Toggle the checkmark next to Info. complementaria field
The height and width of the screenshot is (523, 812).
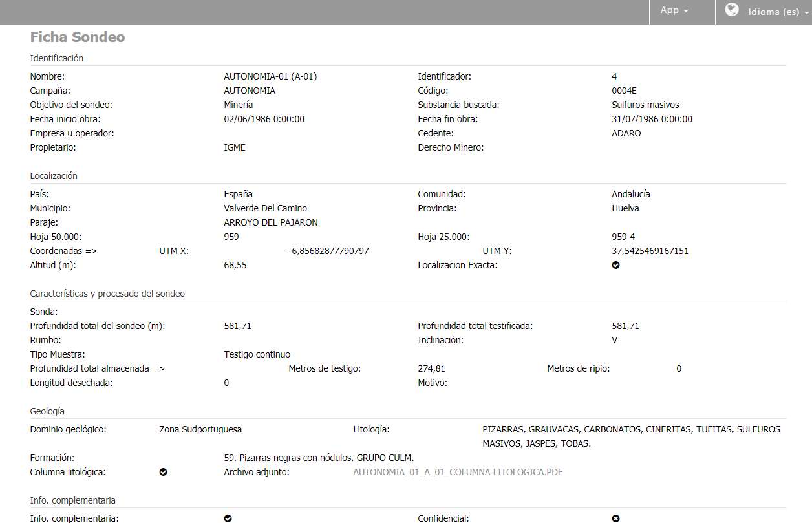[x=228, y=518]
